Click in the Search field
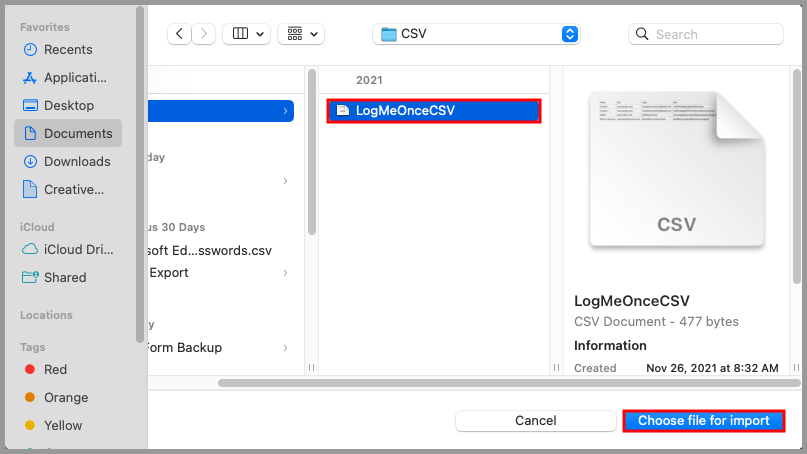807x454 pixels. pos(715,34)
